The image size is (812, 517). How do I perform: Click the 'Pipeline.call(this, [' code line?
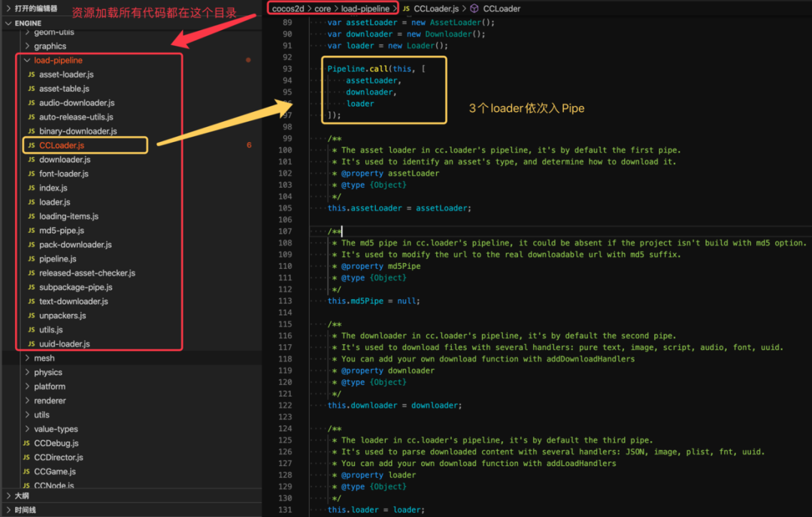click(x=377, y=69)
